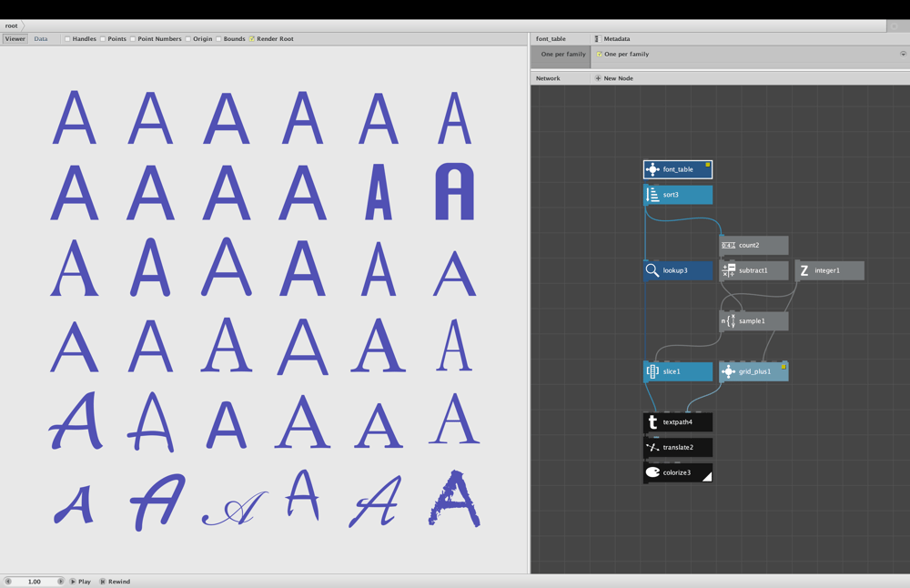Click the One per family parameter label

point(563,54)
